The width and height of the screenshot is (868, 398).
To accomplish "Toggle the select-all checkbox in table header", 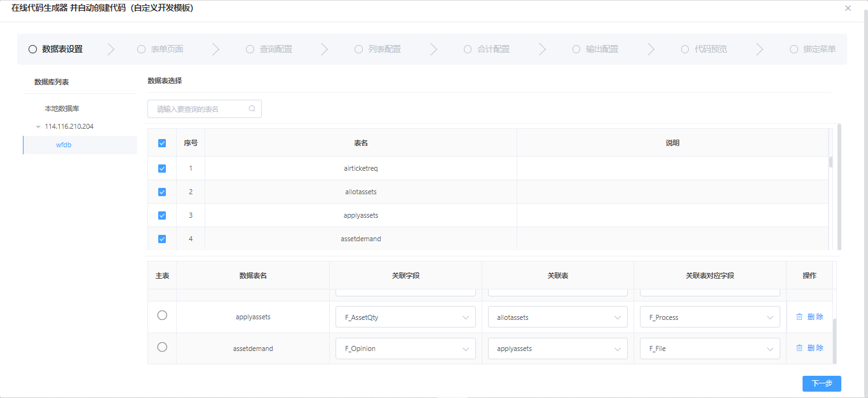I will tap(162, 143).
